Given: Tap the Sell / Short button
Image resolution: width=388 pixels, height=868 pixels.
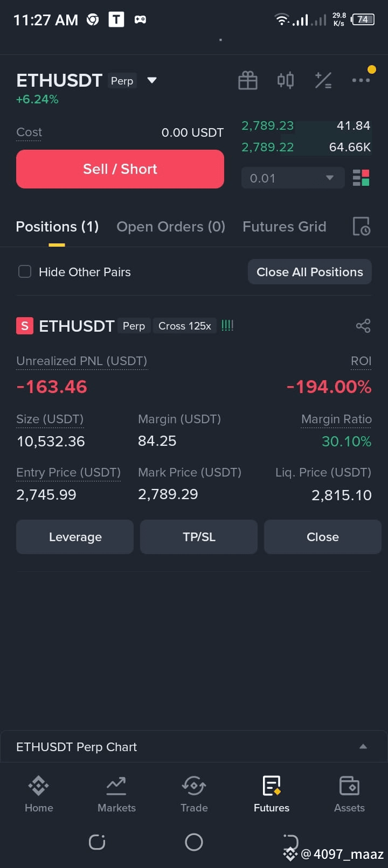Looking at the screenshot, I should click(x=120, y=169).
